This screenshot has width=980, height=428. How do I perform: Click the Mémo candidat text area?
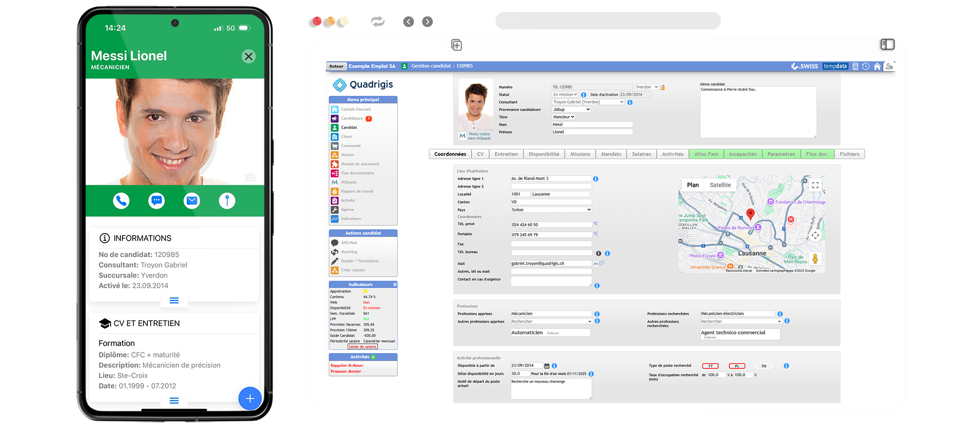[758, 112]
